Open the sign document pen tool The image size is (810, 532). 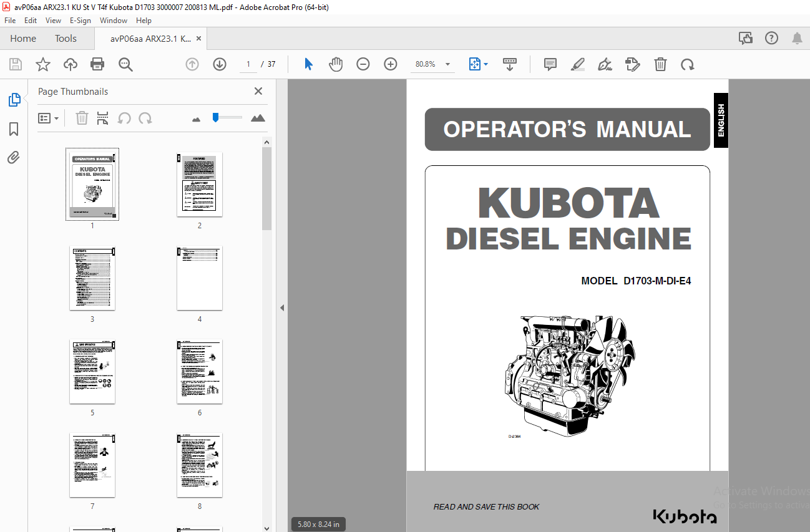605,64
